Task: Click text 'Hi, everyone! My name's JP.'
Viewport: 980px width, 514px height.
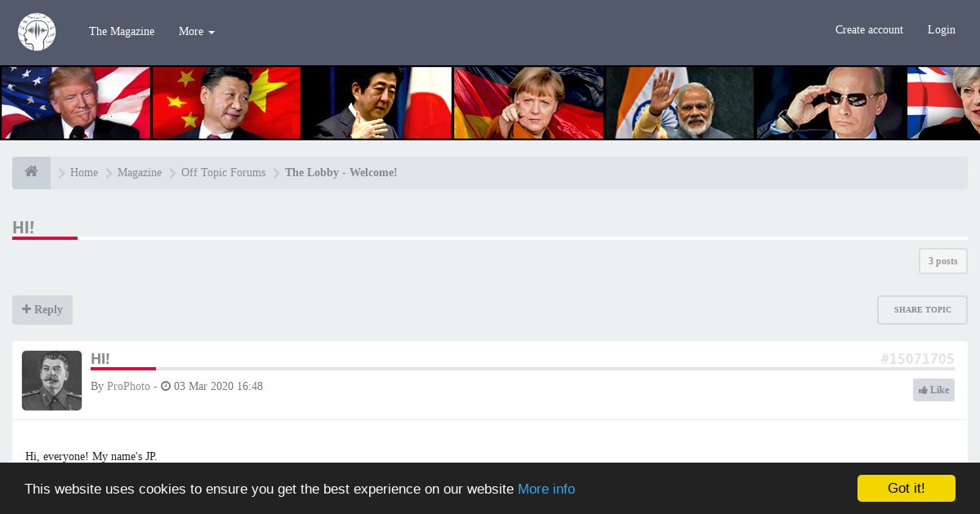Action: point(91,456)
